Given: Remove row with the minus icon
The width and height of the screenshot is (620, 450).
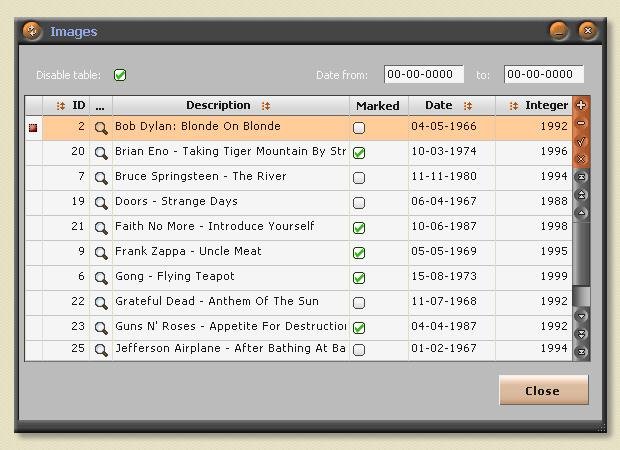Looking at the screenshot, I should point(581,123).
